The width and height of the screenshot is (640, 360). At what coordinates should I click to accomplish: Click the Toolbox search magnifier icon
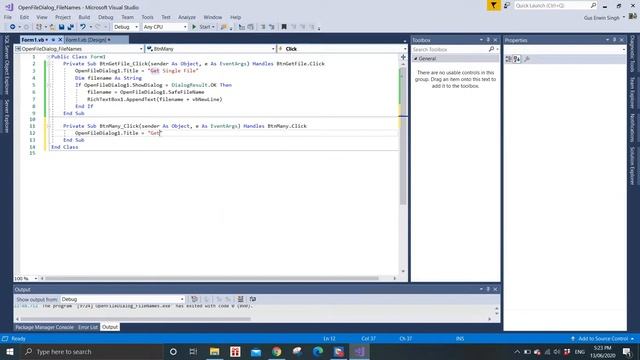491,49
